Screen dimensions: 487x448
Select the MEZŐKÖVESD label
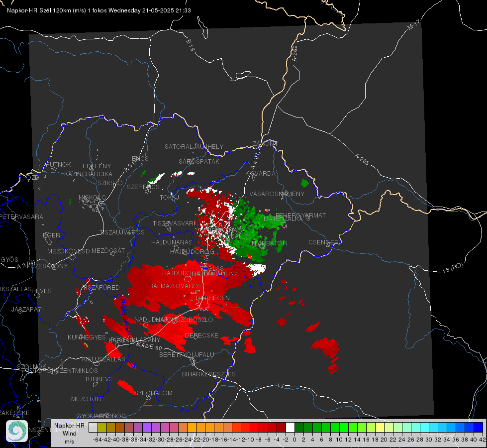click(68, 251)
